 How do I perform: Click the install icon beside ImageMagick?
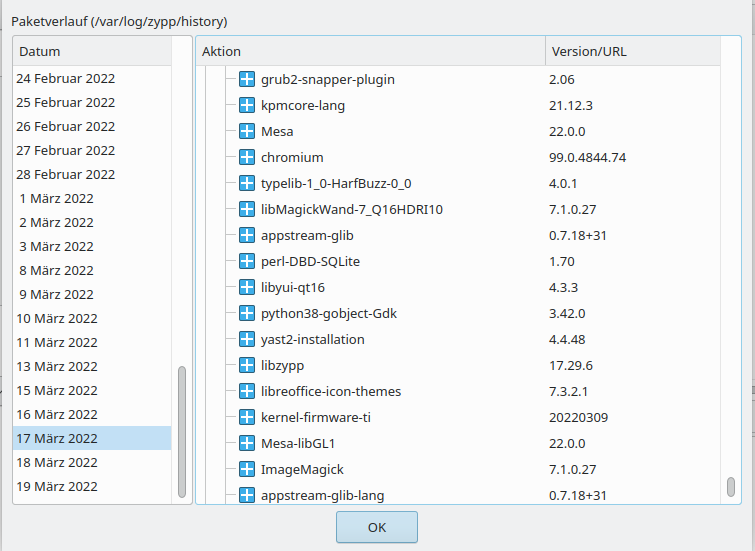point(247,469)
